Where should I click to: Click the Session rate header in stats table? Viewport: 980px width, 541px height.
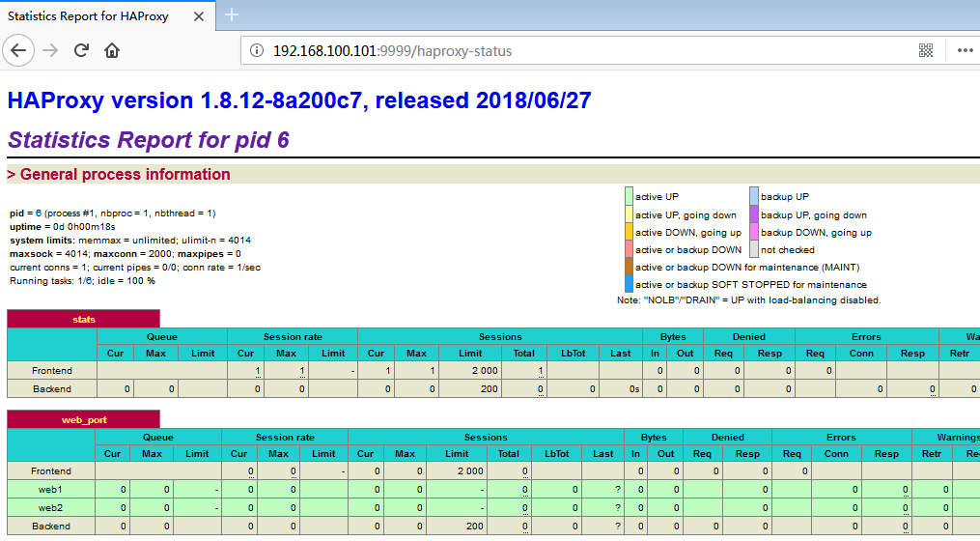pyautogui.click(x=293, y=336)
